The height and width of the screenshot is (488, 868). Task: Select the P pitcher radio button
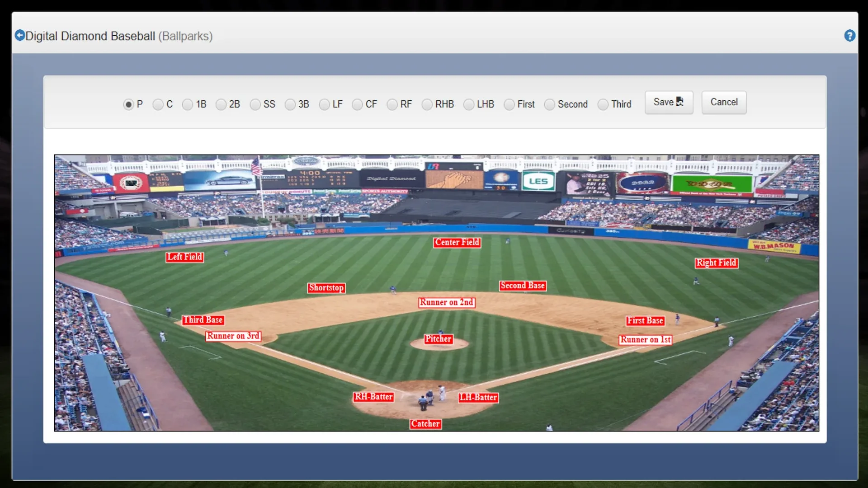tap(129, 105)
